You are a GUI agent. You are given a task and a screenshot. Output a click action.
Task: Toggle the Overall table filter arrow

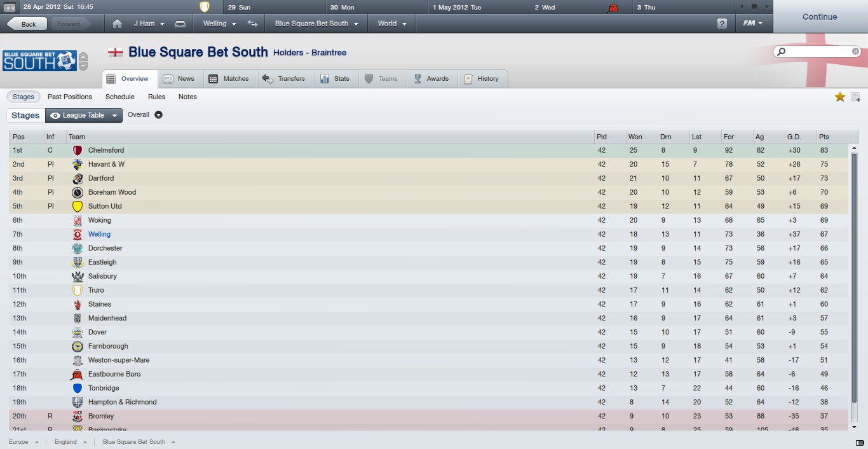158,115
